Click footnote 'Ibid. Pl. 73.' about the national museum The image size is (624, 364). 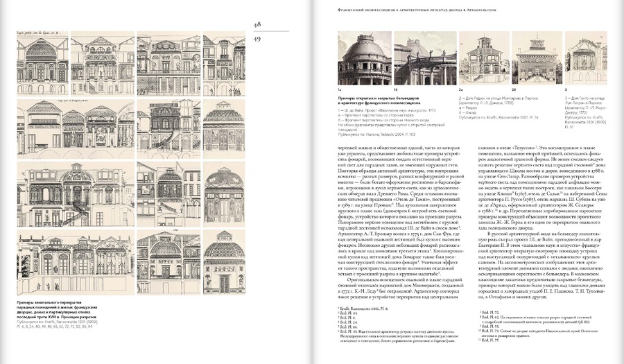(538, 333)
